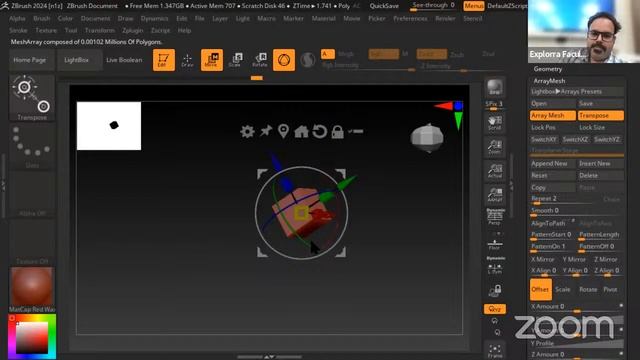Toggle Live Boolean
This screenshot has height=360, width=640.
click(124, 60)
